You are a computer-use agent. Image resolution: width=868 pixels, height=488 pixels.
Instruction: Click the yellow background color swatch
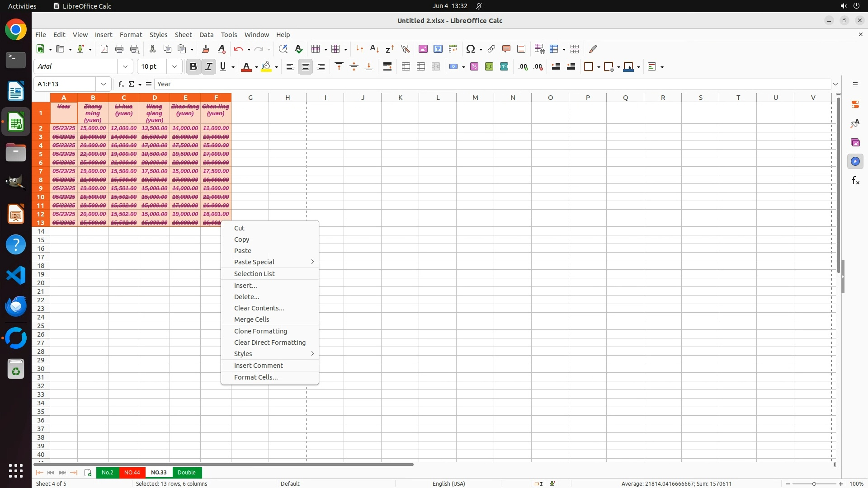tap(266, 67)
